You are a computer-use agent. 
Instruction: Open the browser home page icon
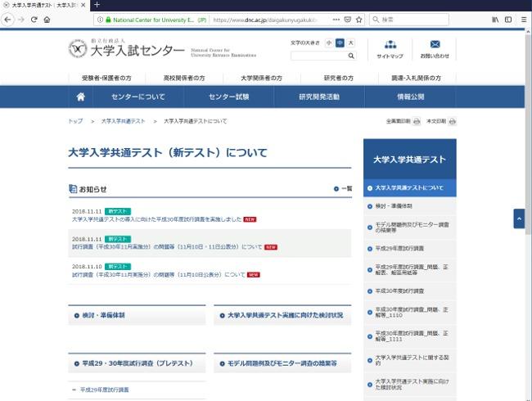click(47, 20)
